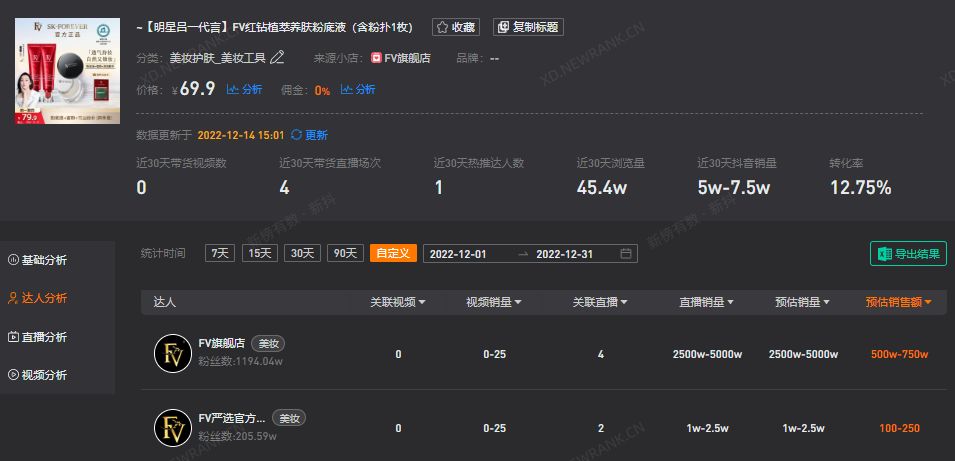
Task: Select 基础分析 in the sidebar
Action: pyautogui.click(x=37, y=260)
